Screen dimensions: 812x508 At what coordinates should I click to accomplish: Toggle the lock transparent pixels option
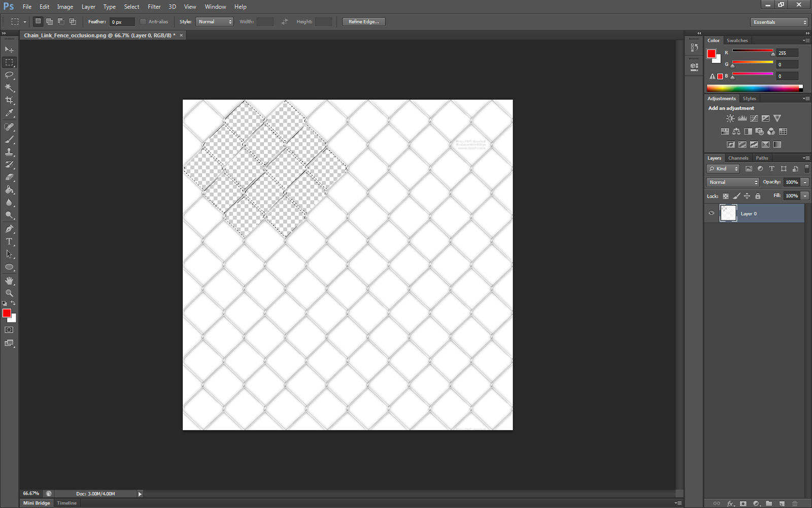click(725, 196)
